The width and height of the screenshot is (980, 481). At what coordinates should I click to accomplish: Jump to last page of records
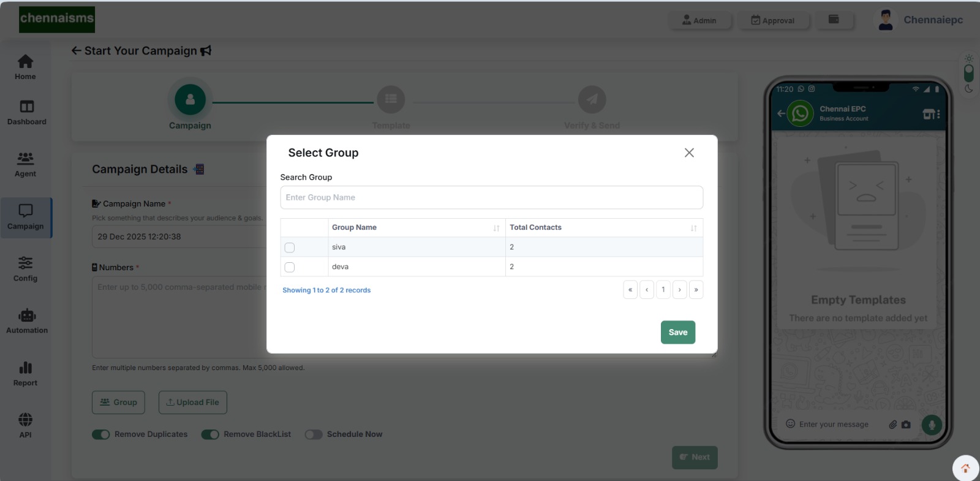(x=696, y=290)
